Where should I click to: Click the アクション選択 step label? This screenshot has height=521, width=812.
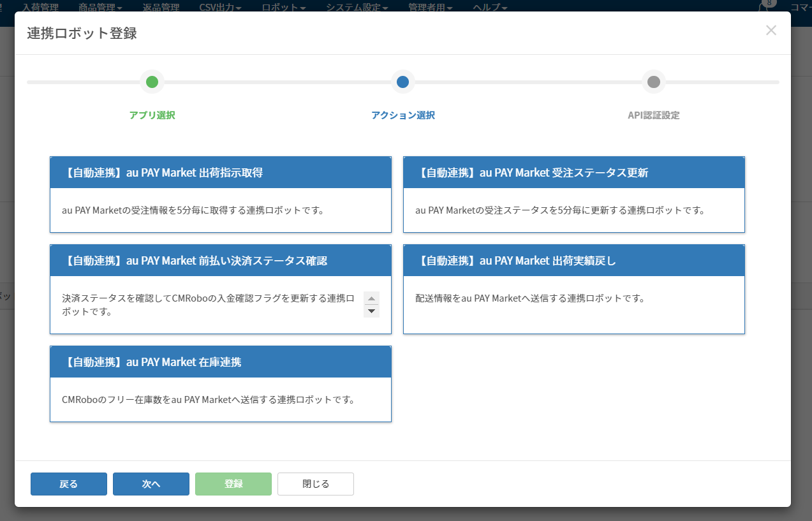point(403,115)
